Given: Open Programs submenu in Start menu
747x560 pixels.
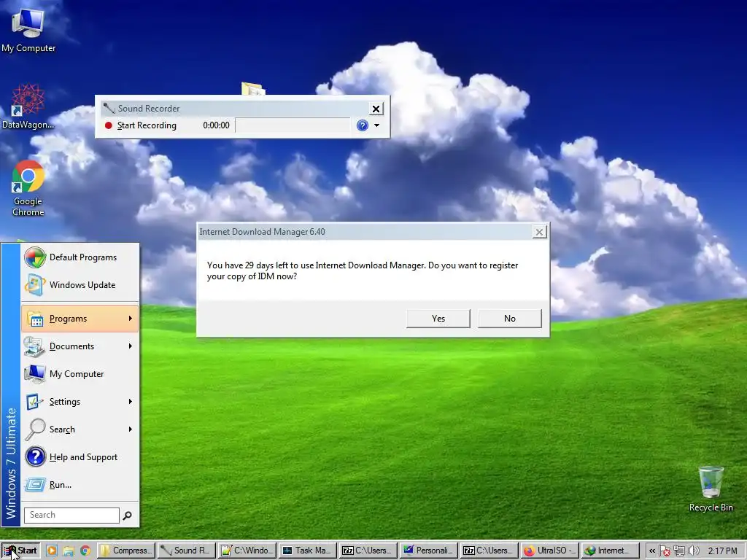Looking at the screenshot, I should tap(80, 319).
